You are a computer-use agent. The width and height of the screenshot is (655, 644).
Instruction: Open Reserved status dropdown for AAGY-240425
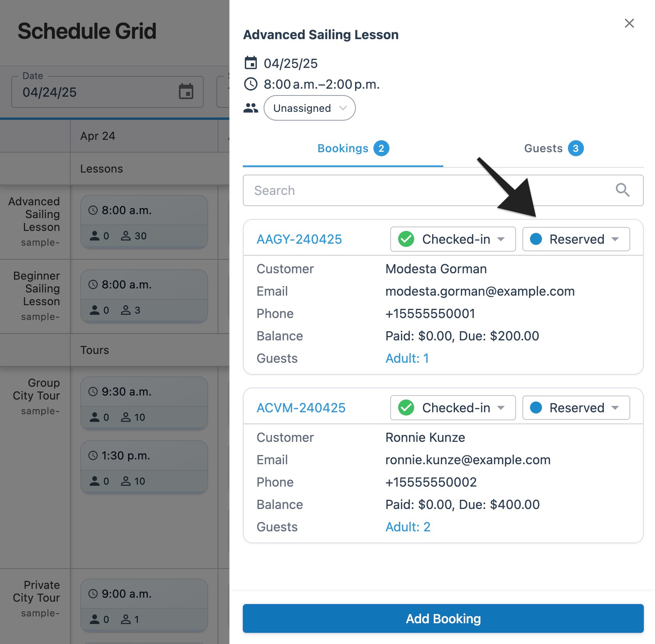[576, 239]
